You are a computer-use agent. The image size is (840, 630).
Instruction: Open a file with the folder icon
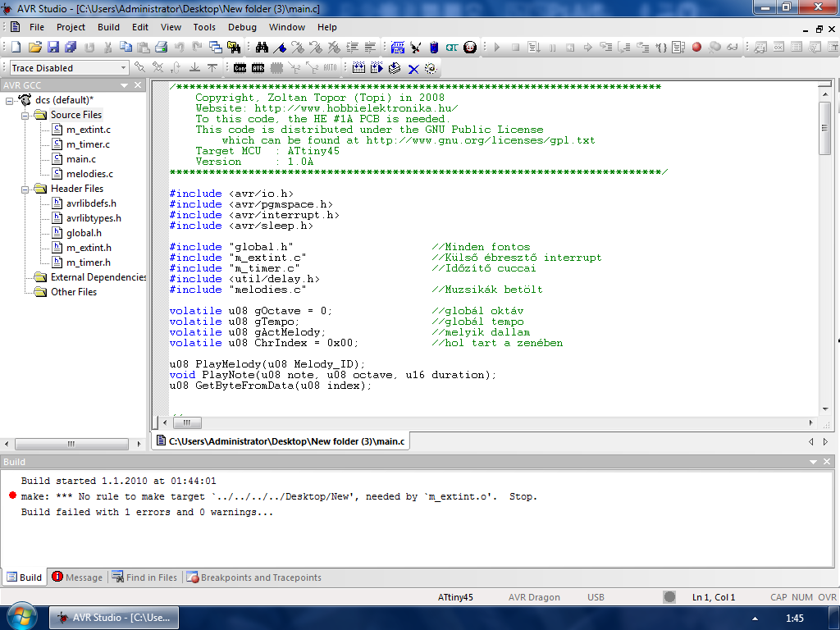pos(34,47)
